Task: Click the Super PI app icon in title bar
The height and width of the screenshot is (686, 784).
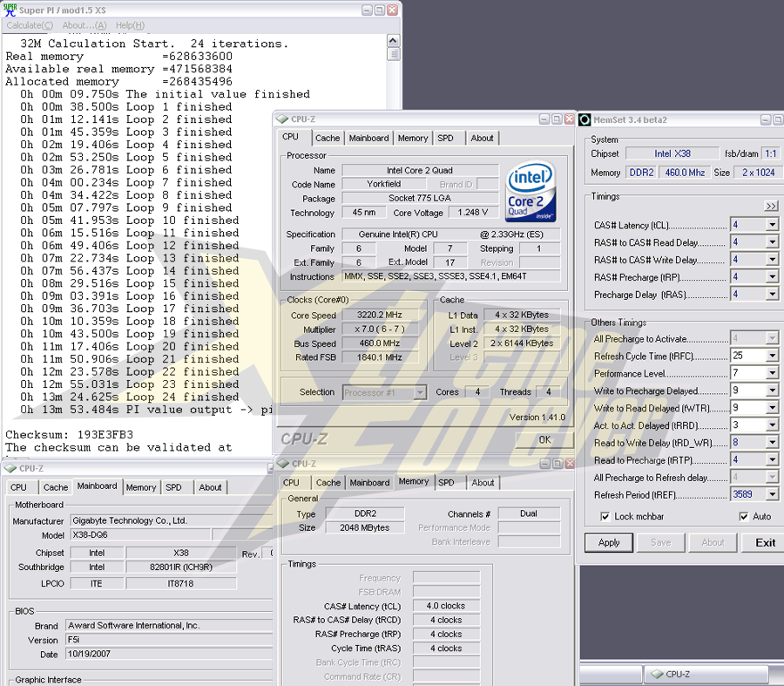Action: 10,10
